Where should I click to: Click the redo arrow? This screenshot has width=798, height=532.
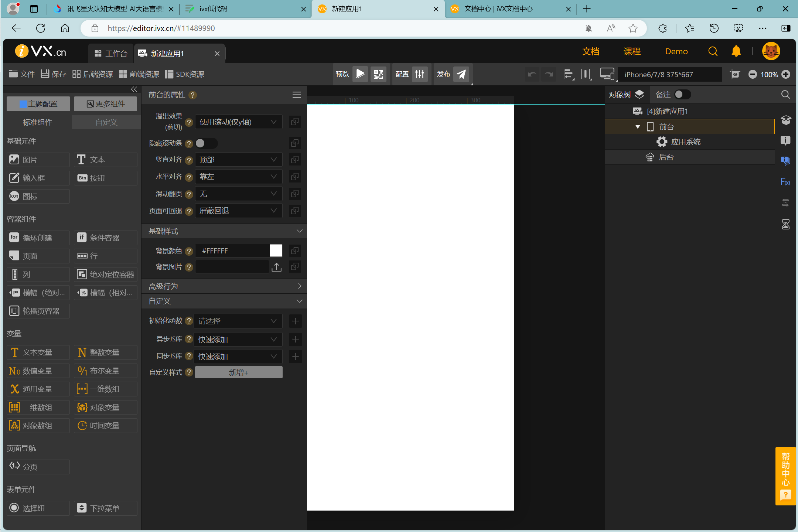coord(549,74)
